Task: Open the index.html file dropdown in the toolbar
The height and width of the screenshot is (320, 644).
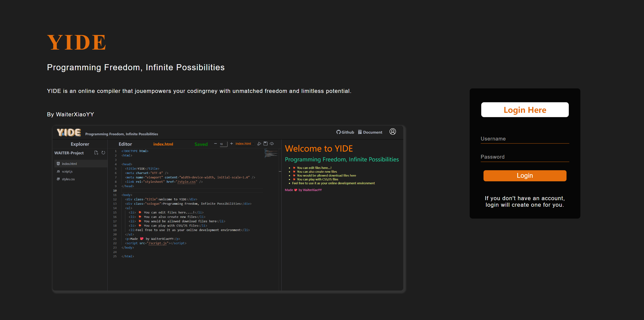Action: (245, 144)
